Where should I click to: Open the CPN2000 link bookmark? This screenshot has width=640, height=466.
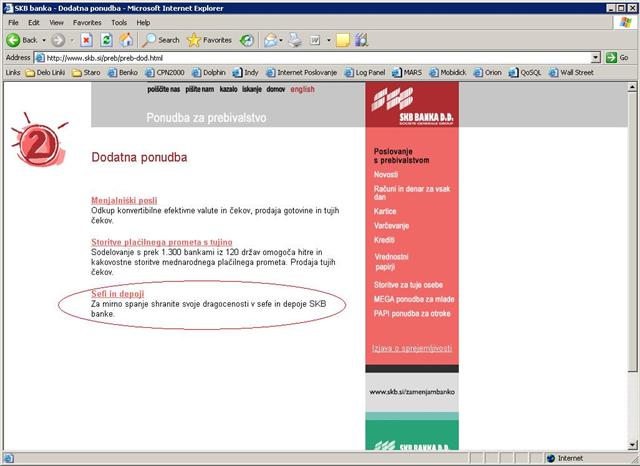(x=165, y=73)
